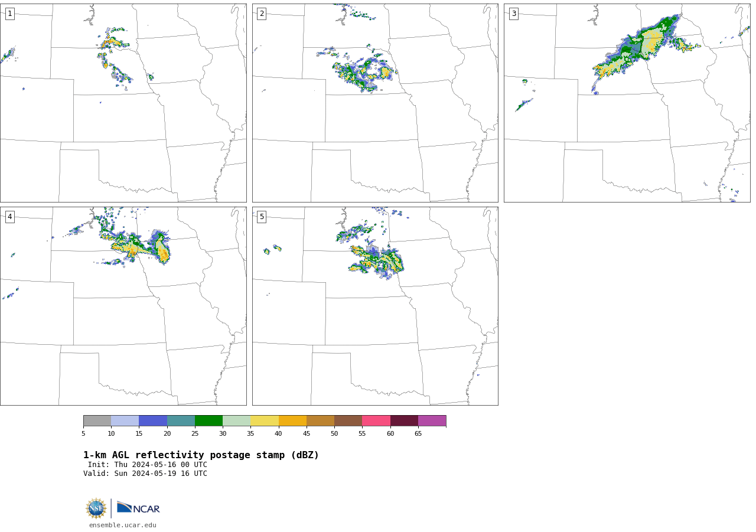Click the ensemble.ucar.edu text

[x=123, y=525]
